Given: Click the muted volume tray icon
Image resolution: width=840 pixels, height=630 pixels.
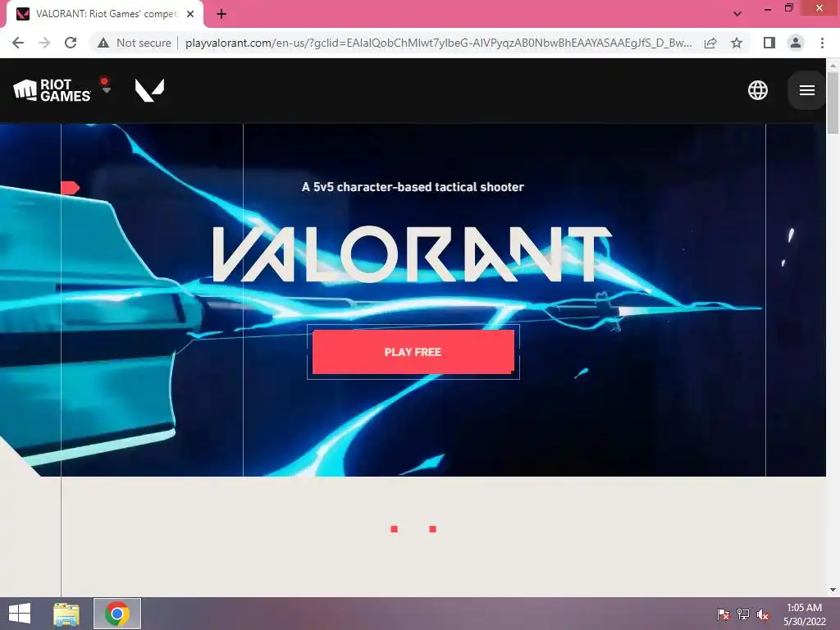Looking at the screenshot, I should (762, 614).
